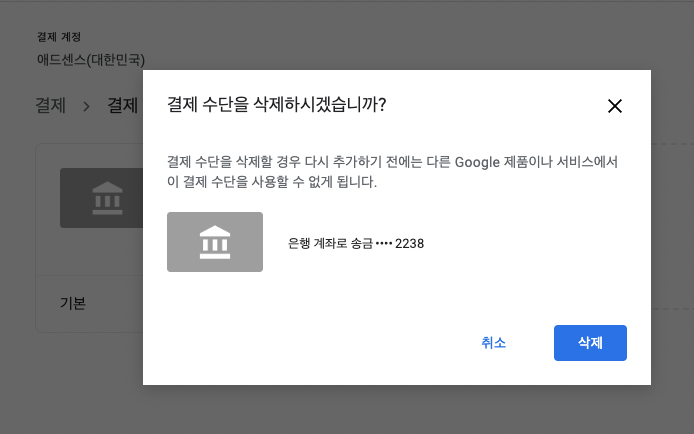694x434 pixels.
Task: Open the 결제 breadcrumb link in background page
Action: 50,105
